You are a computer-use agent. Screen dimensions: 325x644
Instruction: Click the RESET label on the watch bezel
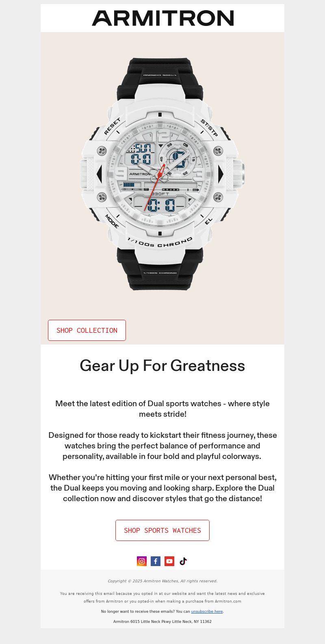(x=112, y=126)
